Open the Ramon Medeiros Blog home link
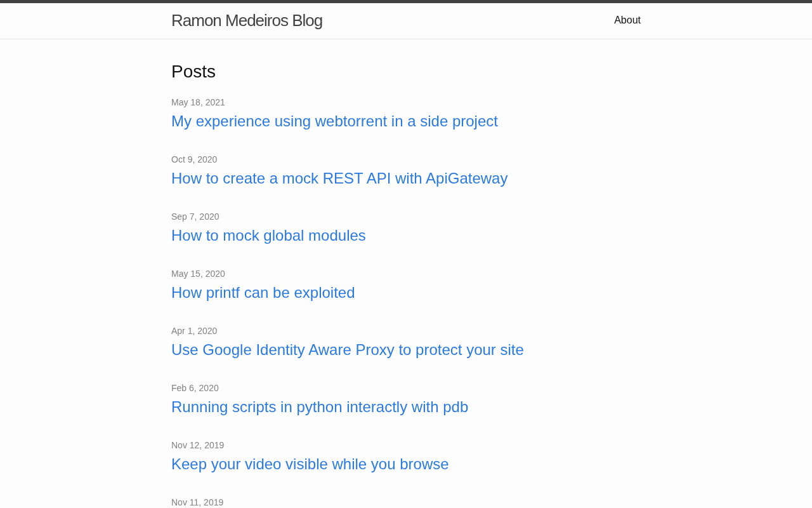The height and width of the screenshot is (508, 812). pos(246,20)
